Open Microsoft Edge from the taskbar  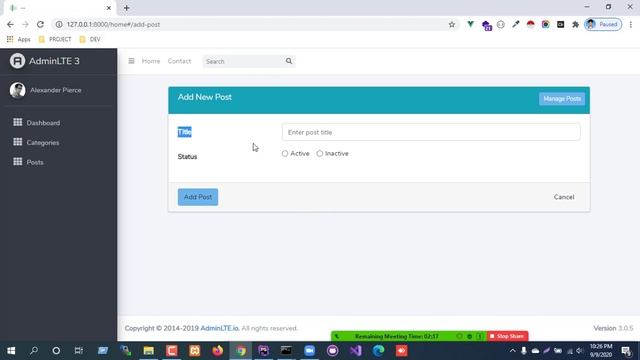tap(378, 351)
